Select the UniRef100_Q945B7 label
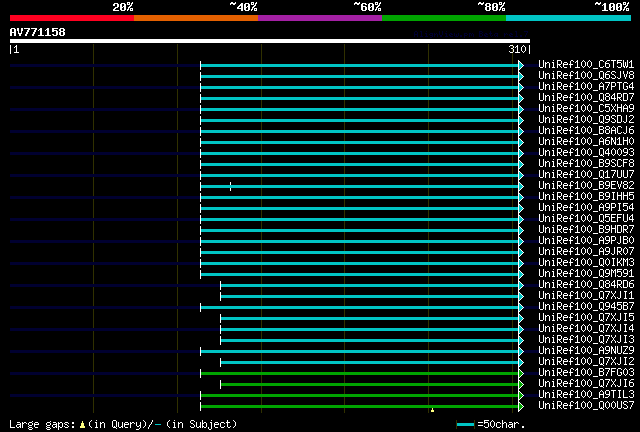This screenshot has width=640, height=432. [586, 307]
